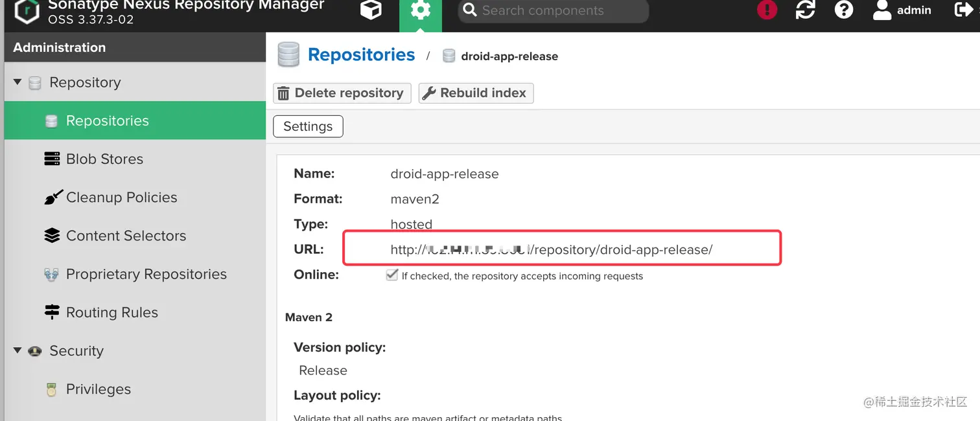Open the Help question mark icon
The image size is (980, 421).
click(843, 10)
